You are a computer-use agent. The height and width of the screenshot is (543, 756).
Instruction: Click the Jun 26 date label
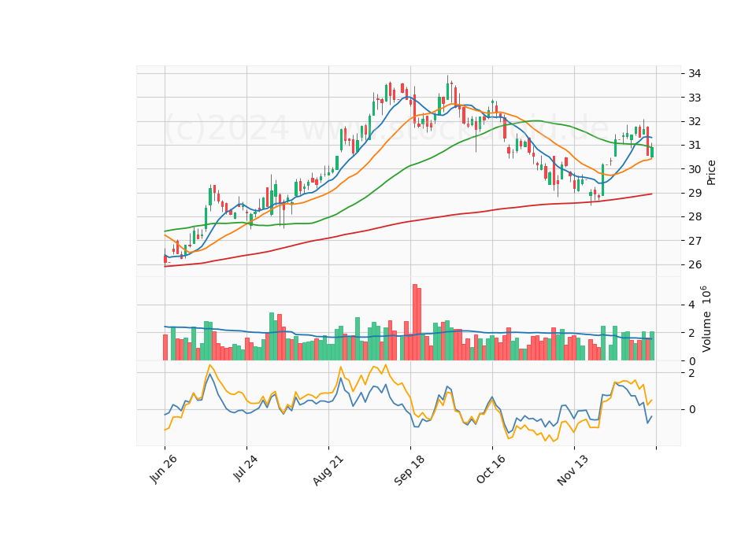163,469
